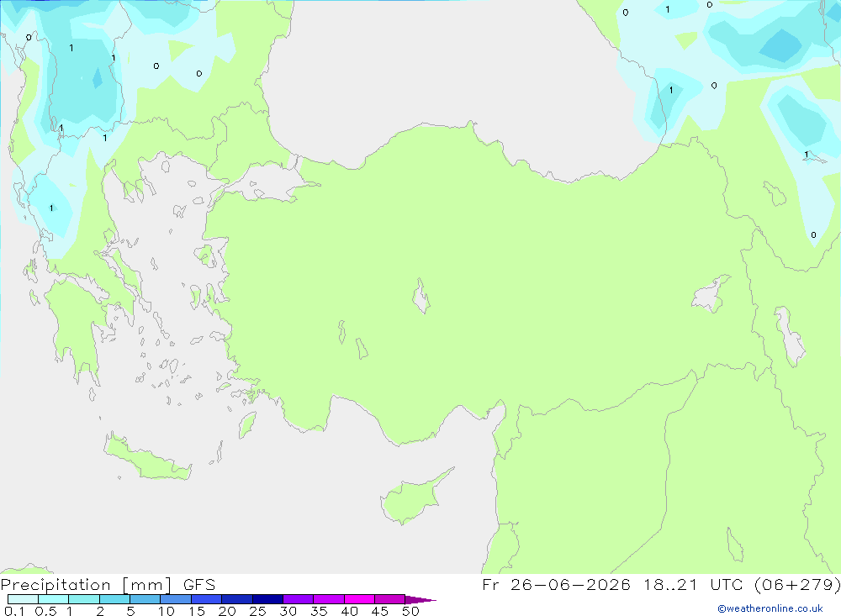Click the legend value '50'
The image size is (841, 616).
411,611
